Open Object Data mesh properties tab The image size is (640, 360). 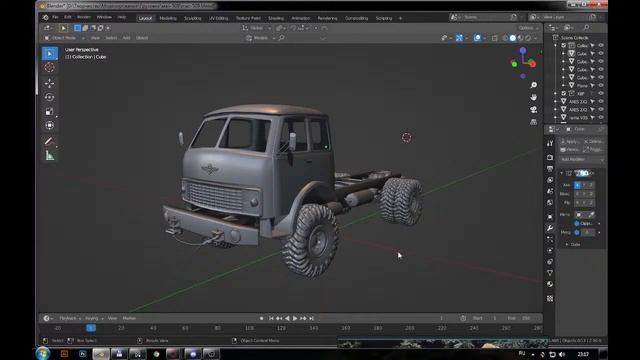point(550,273)
